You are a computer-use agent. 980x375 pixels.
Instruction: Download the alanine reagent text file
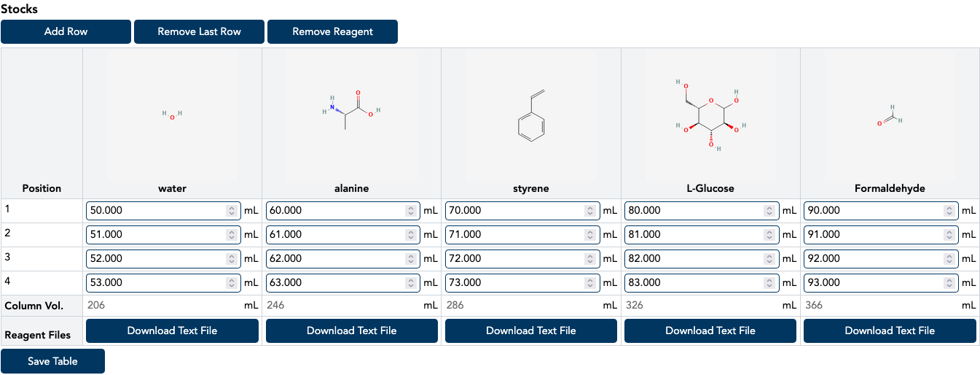[x=351, y=330]
